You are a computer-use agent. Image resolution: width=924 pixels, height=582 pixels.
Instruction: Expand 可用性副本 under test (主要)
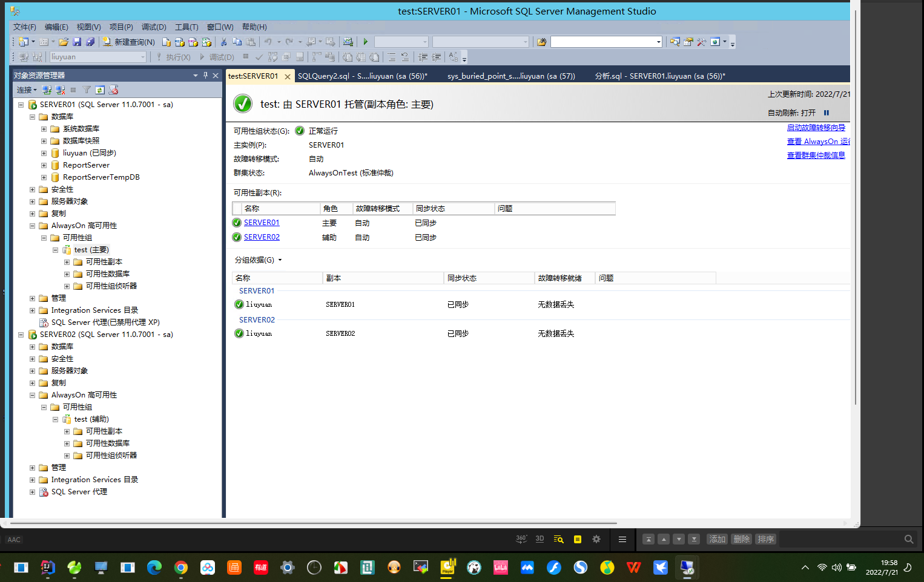67,262
